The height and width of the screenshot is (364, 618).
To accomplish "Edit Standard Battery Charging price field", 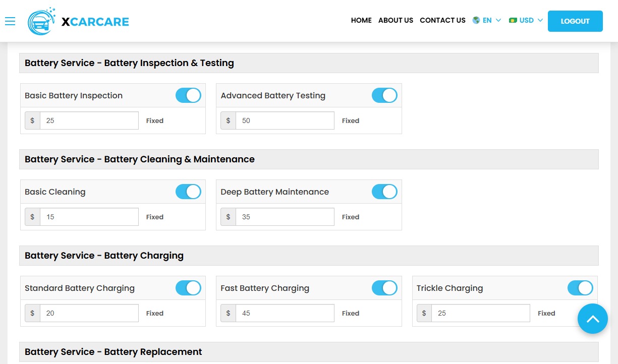I will [89, 313].
